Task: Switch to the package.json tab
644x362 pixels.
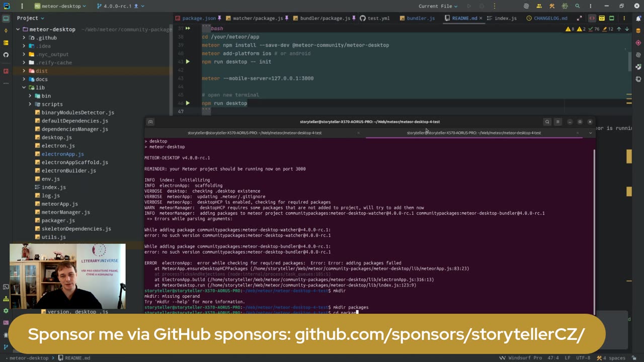Action: coord(199,18)
